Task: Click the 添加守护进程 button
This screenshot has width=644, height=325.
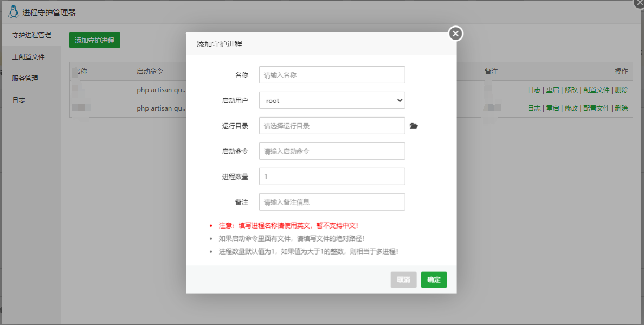Action: [94, 40]
